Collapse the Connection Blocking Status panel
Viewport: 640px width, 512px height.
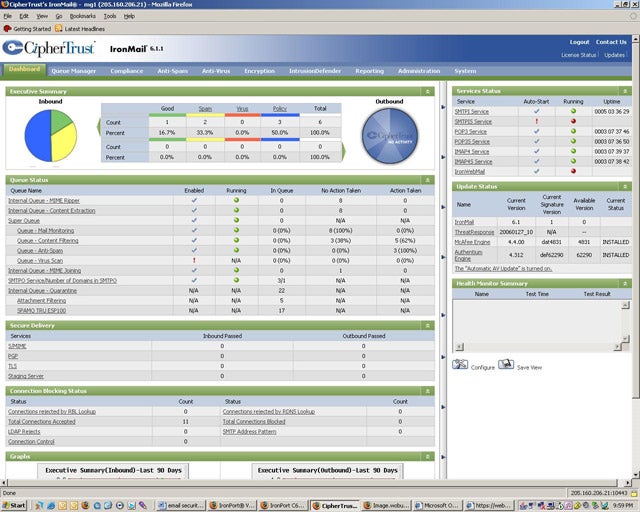pos(427,391)
